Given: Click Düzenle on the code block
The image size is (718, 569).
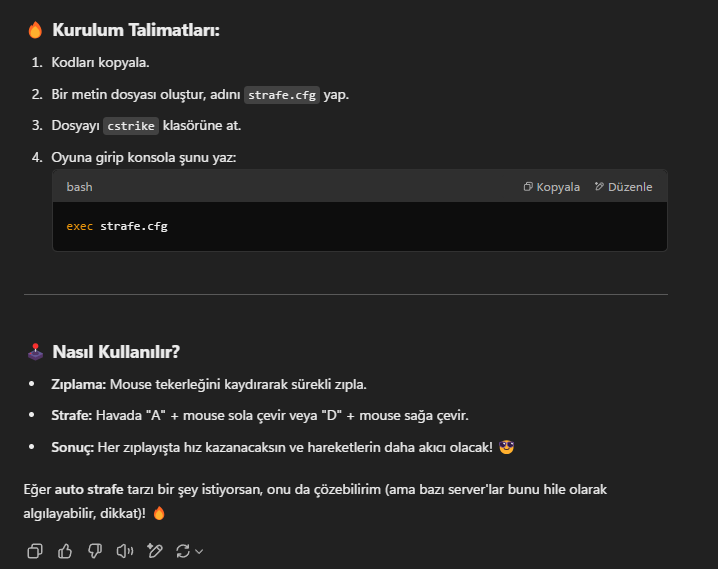Looking at the screenshot, I should tap(623, 187).
